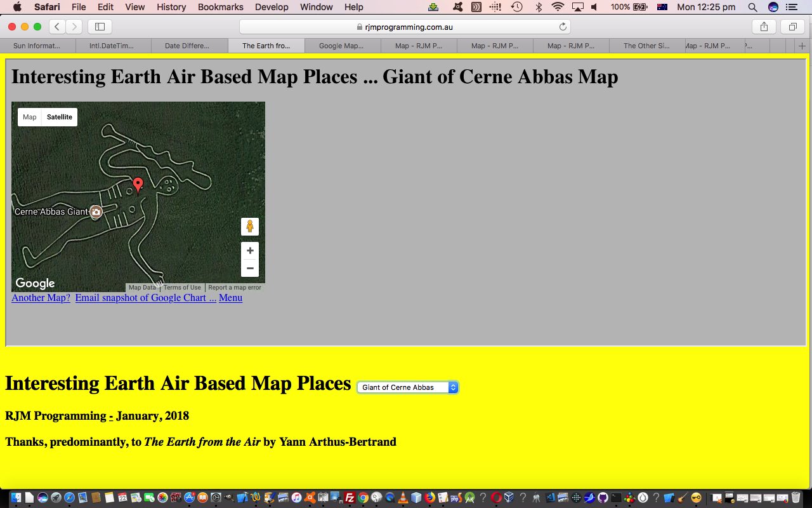Click the Google logo on the map
The image size is (812, 508).
point(35,283)
